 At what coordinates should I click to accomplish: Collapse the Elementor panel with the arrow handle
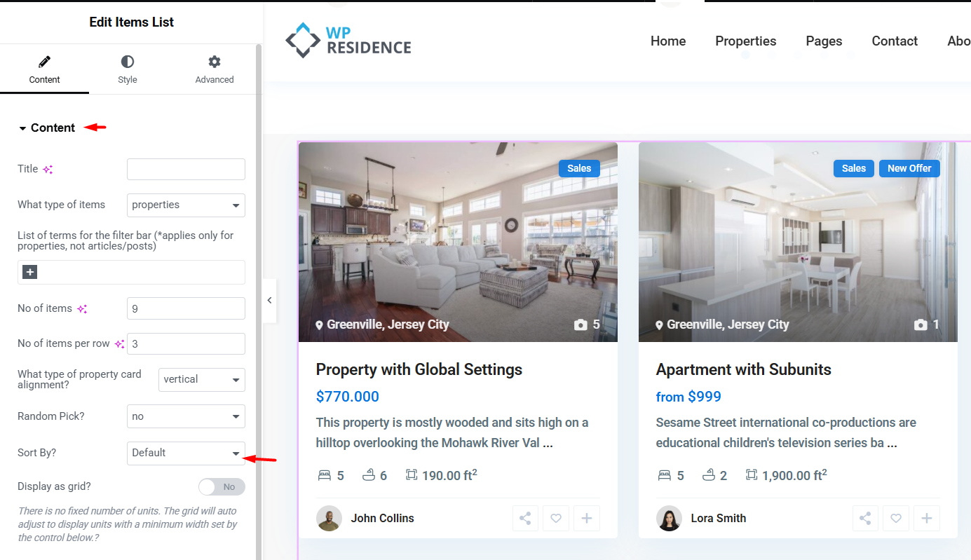269,301
